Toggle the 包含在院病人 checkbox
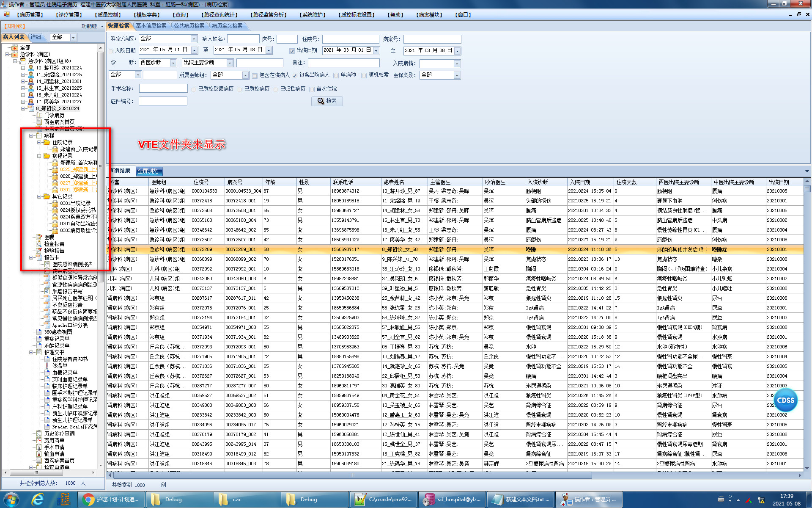Screen dimensions: 812x508 click(x=255, y=76)
